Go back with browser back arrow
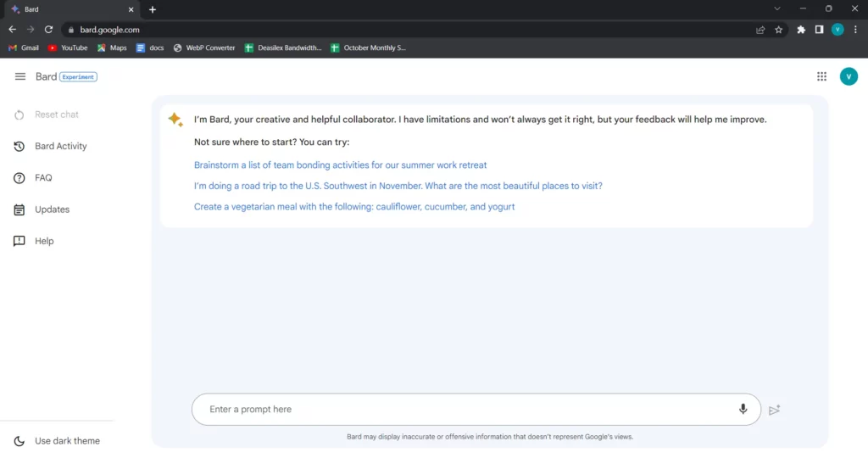 tap(12, 30)
